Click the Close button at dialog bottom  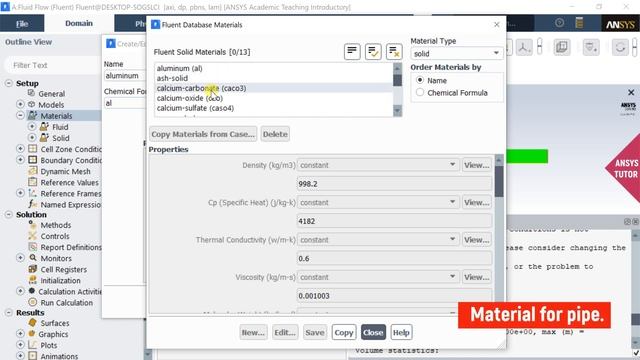373,332
